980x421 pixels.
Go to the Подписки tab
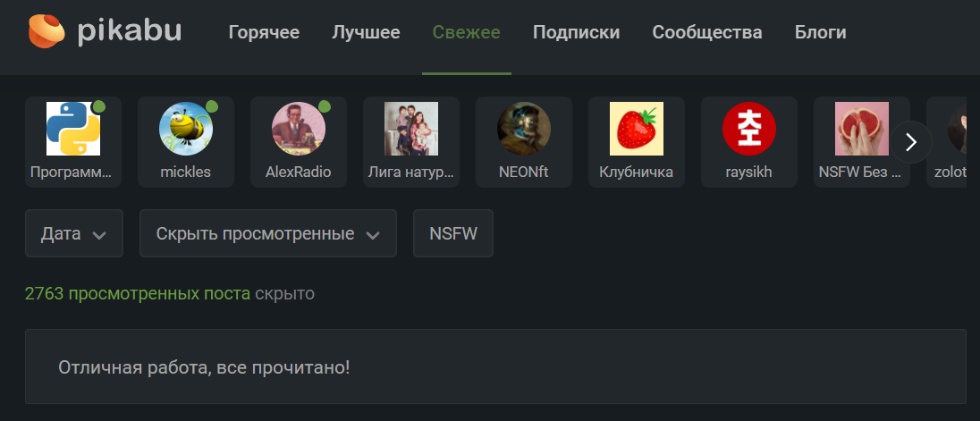click(576, 32)
